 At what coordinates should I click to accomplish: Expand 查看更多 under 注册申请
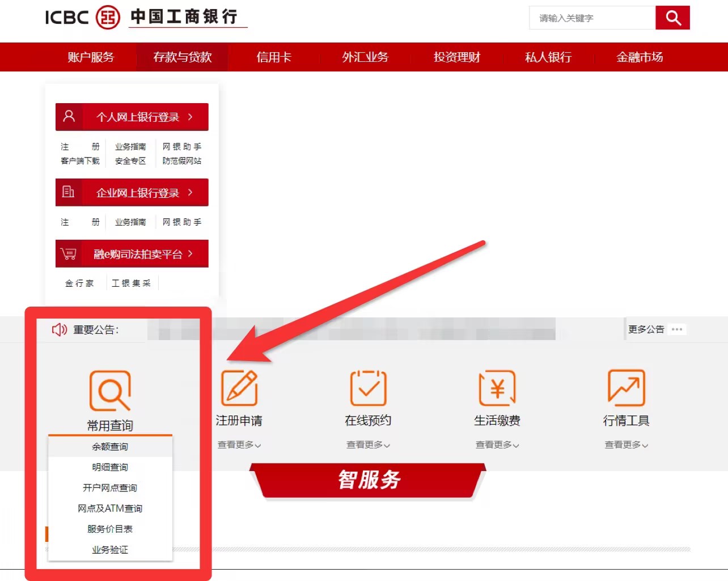[x=239, y=445]
